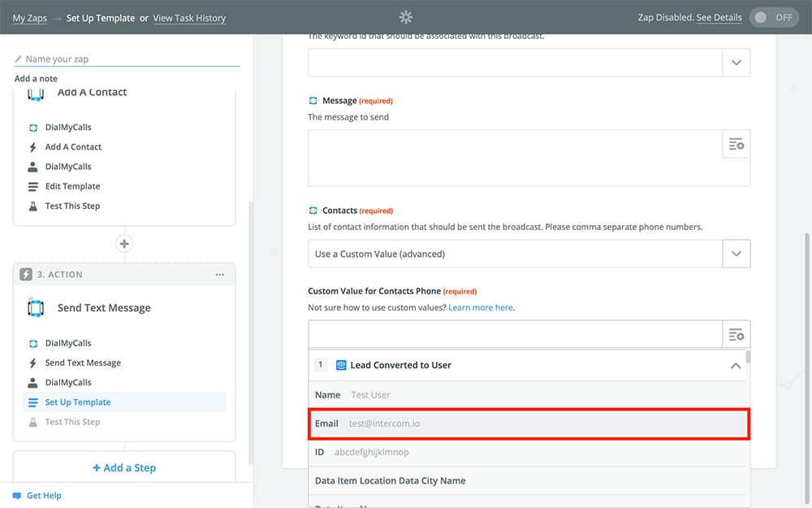Click the Add A Contact app icon
812x508 pixels.
point(36,93)
